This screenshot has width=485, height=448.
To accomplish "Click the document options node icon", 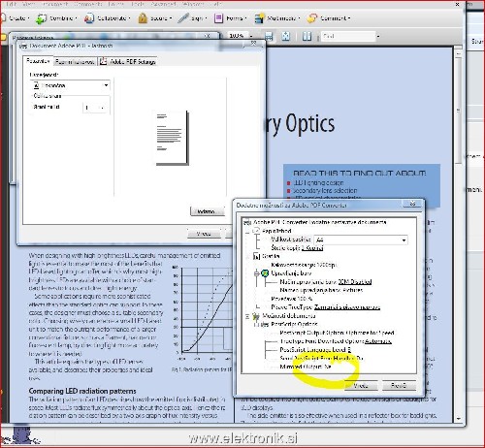I will (x=256, y=316).
